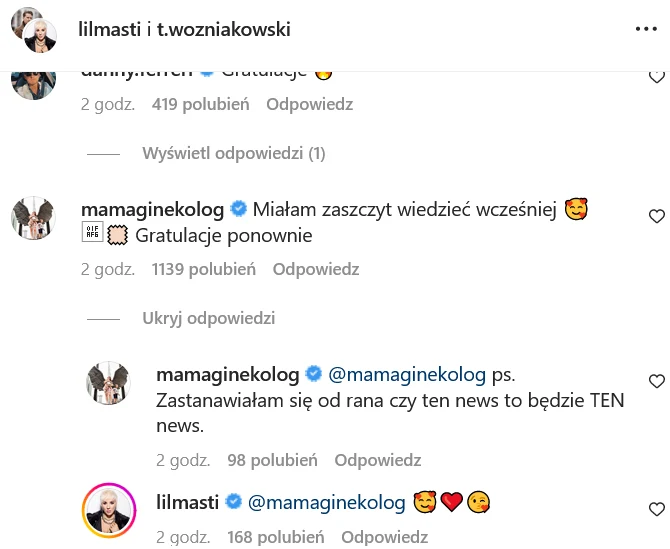Open the three-dot post options menu

pos(646,29)
